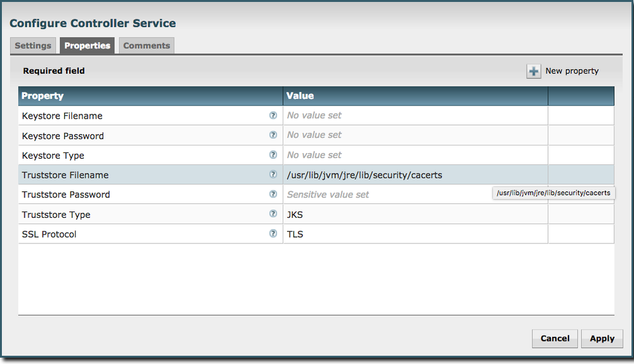
Task: Open the Truststore Type JKS value
Action: point(415,214)
